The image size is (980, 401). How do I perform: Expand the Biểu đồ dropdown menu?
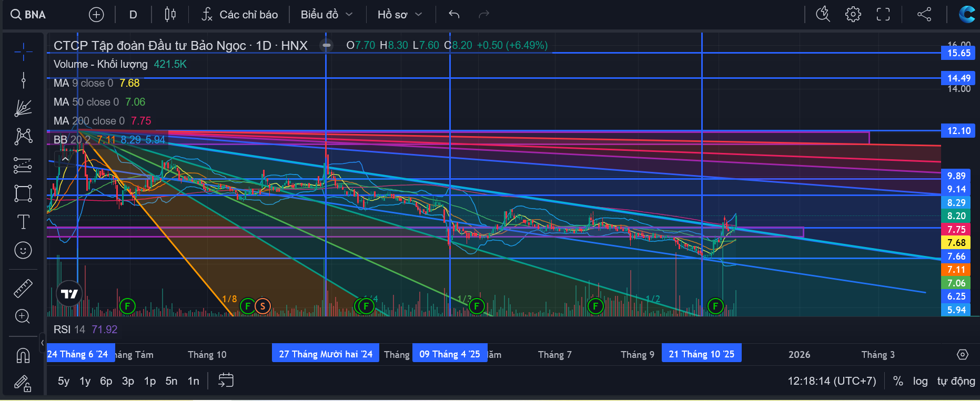(x=327, y=15)
